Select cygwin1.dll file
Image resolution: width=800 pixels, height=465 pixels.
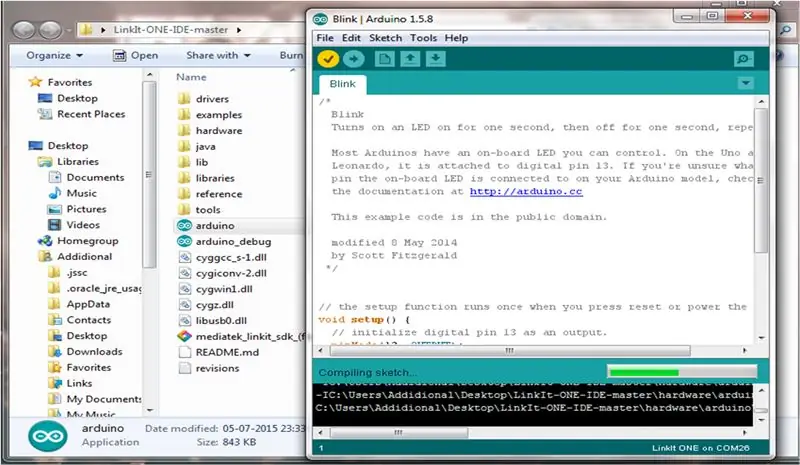click(x=216, y=289)
